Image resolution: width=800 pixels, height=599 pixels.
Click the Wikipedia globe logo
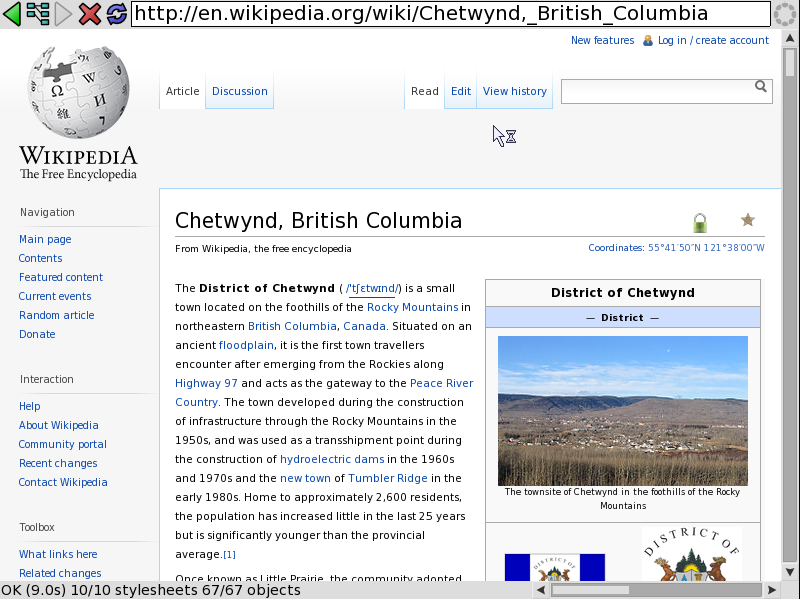coord(78,92)
